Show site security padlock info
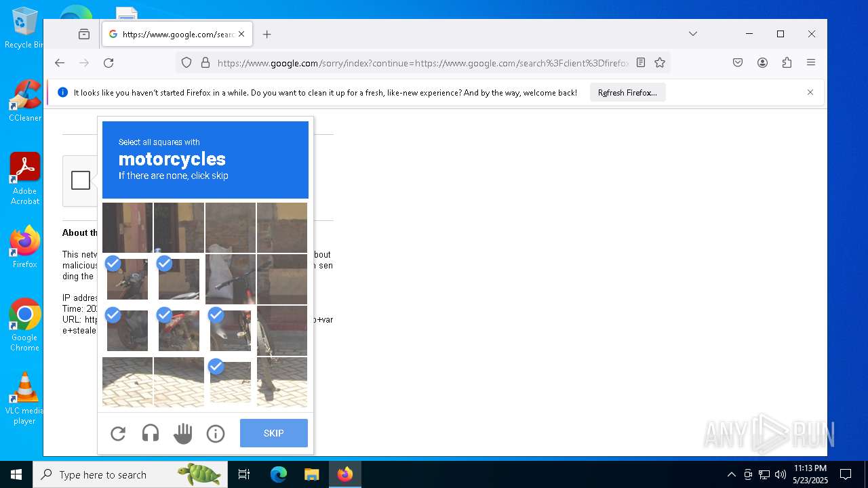Image resolution: width=868 pixels, height=488 pixels. coord(205,63)
